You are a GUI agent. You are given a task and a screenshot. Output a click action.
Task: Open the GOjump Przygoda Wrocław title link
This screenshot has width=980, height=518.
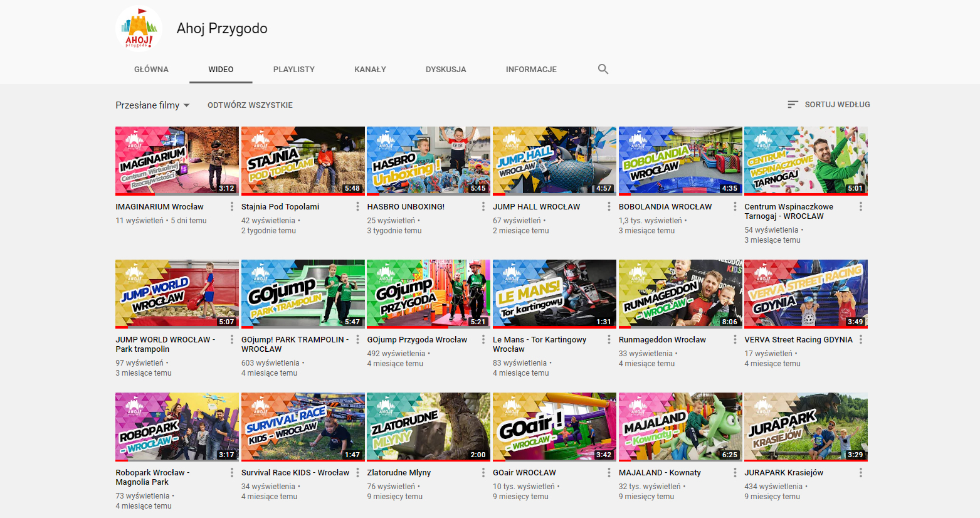point(417,339)
